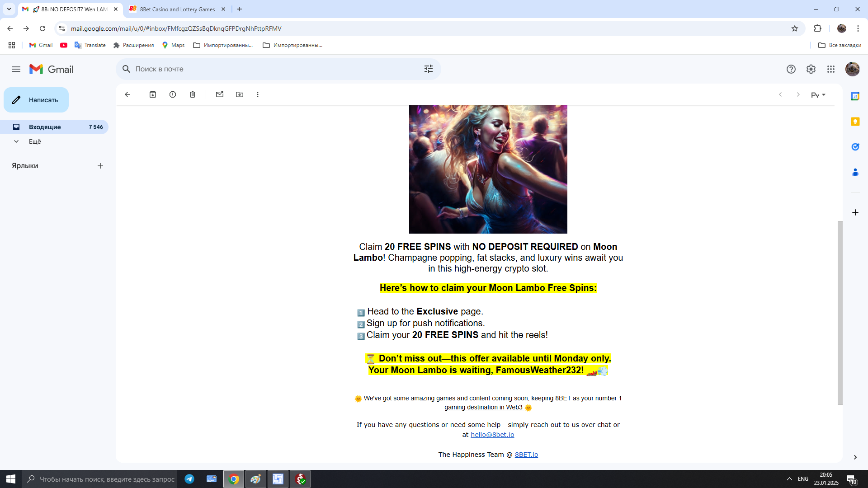Click the Поиск в почте search field
Image resolution: width=868 pixels, height=488 pixels.
click(271, 69)
